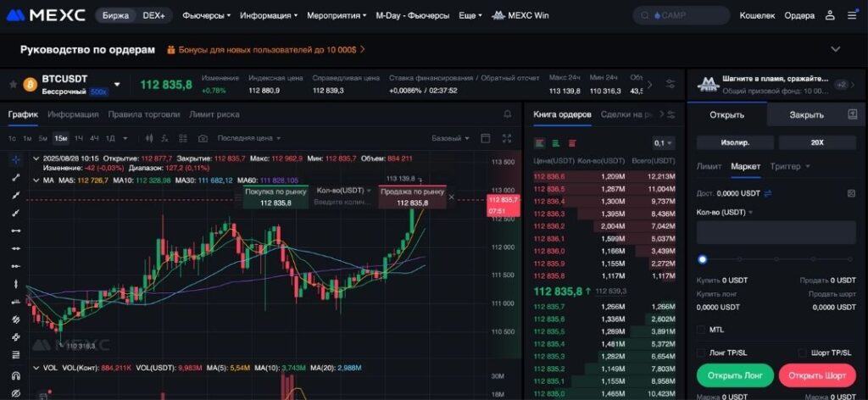Select the 1Ч timeframe
Screen dimensions: 868x400
point(79,138)
